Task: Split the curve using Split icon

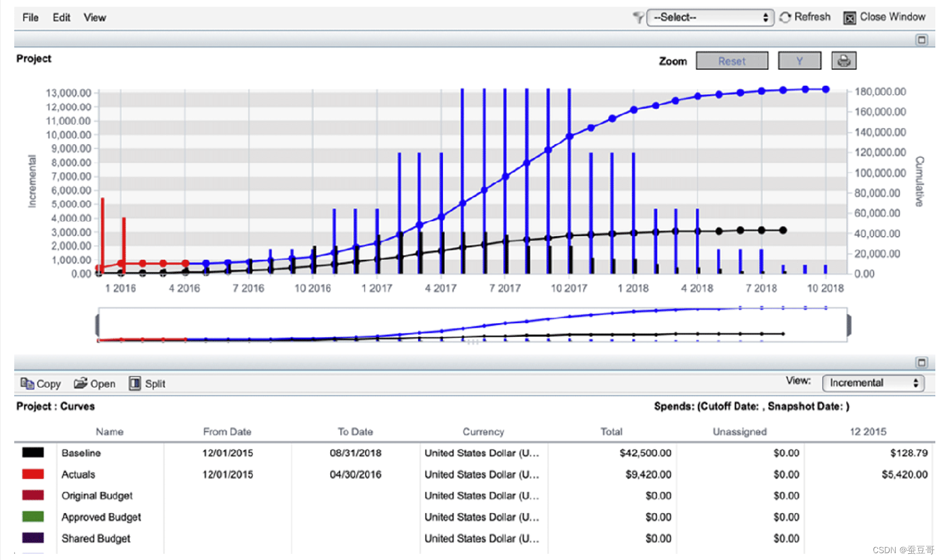Action: pyautogui.click(x=135, y=383)
